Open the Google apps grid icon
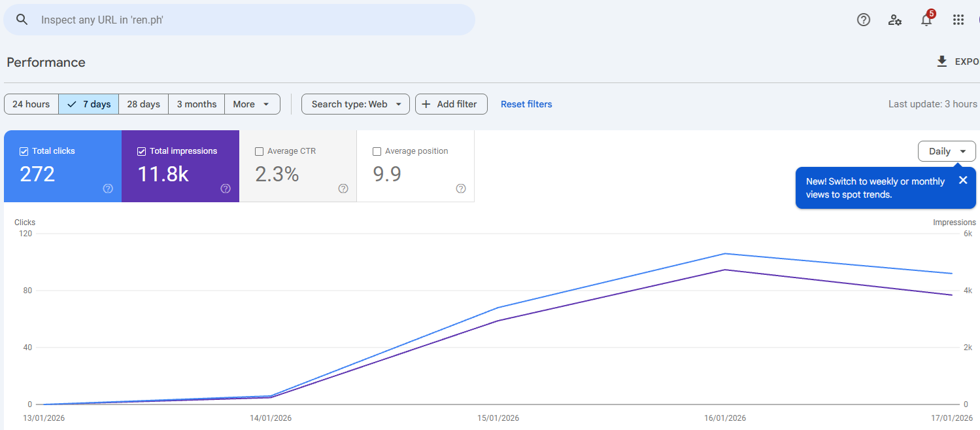980x430 pixels. [958, 20]
